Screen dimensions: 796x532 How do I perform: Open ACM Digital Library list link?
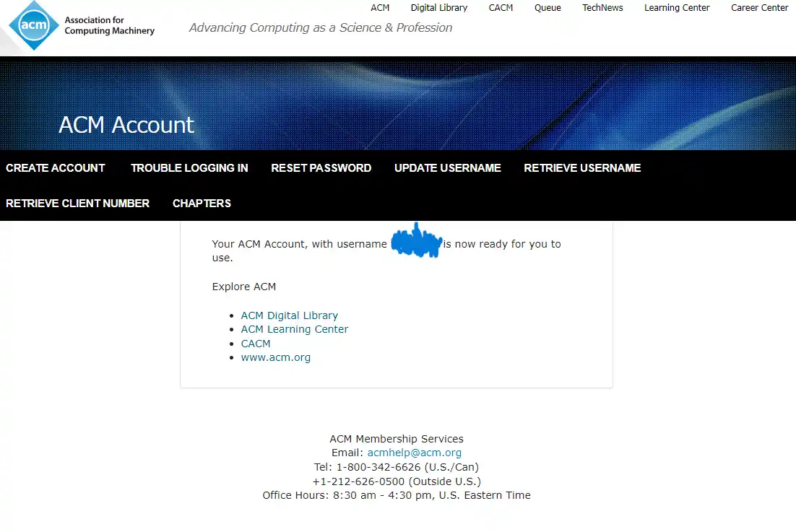click(289, 315)
